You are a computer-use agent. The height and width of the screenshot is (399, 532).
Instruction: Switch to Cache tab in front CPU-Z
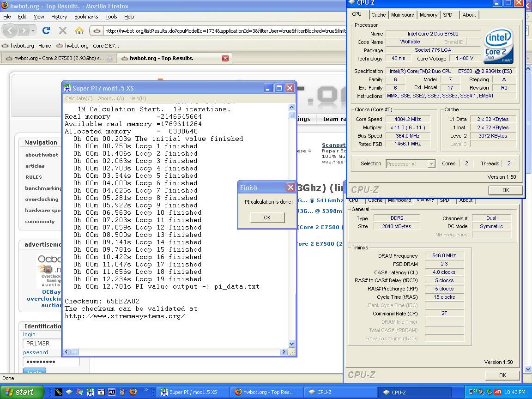coord(378,15)
